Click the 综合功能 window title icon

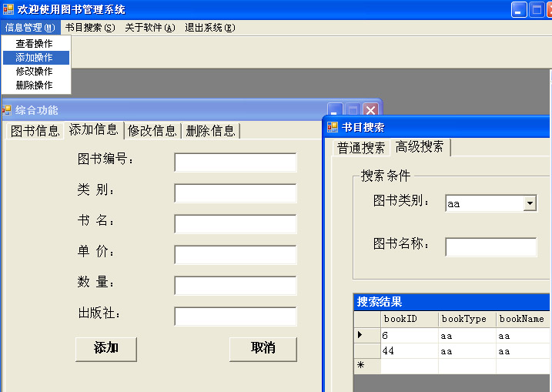[6, 110]
